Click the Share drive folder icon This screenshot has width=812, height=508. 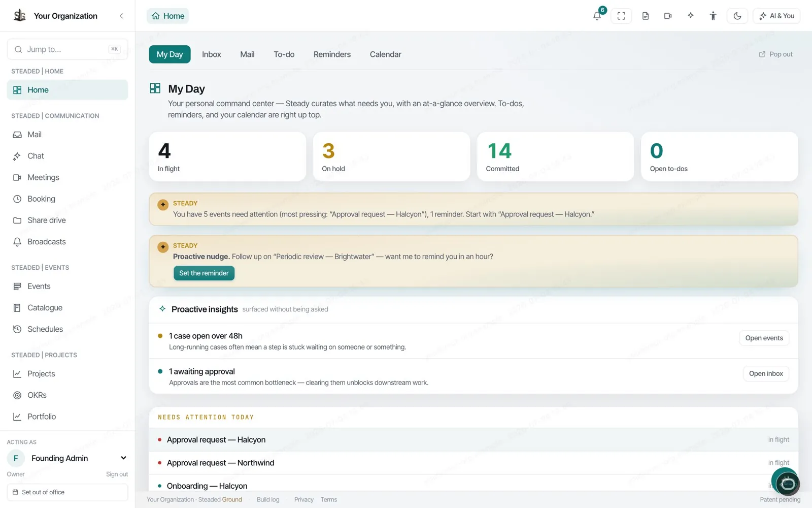point(17,220)
